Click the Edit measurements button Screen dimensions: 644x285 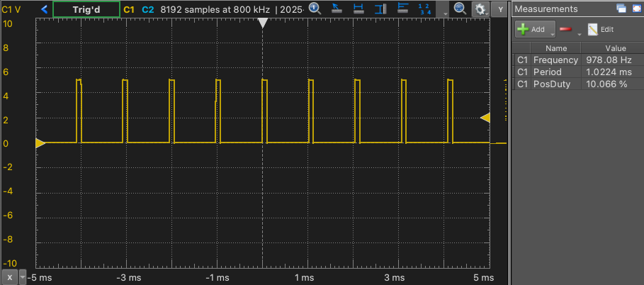point(601,30)
